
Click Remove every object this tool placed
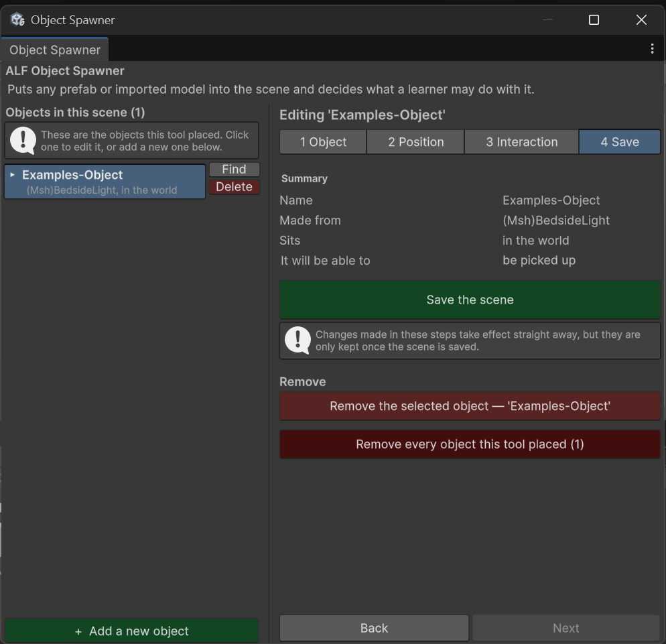470,444
